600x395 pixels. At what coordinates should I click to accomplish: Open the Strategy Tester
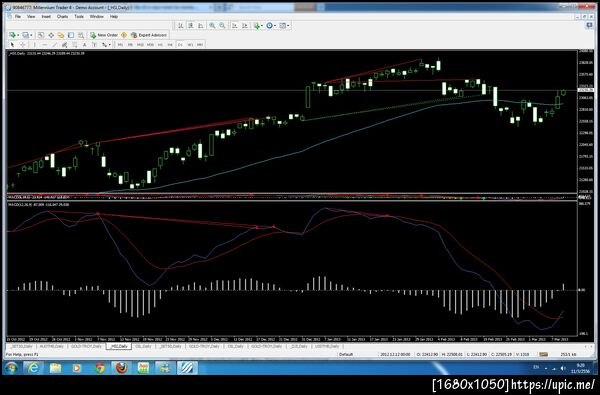click(x=81, y=35)
